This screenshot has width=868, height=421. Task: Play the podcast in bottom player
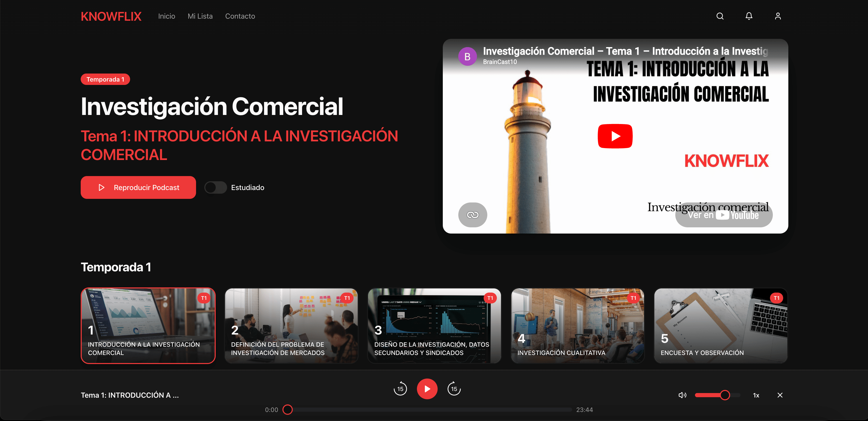427,389
